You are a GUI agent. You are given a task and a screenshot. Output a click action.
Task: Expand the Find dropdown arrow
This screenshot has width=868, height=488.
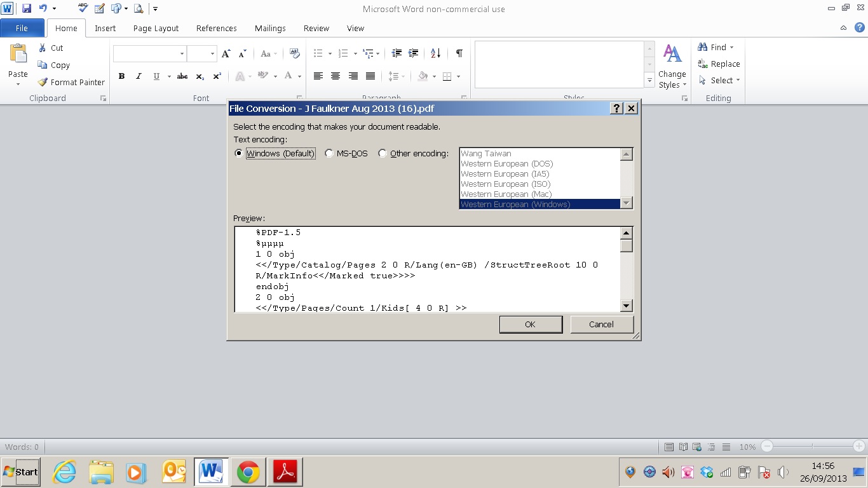point(731,47)
